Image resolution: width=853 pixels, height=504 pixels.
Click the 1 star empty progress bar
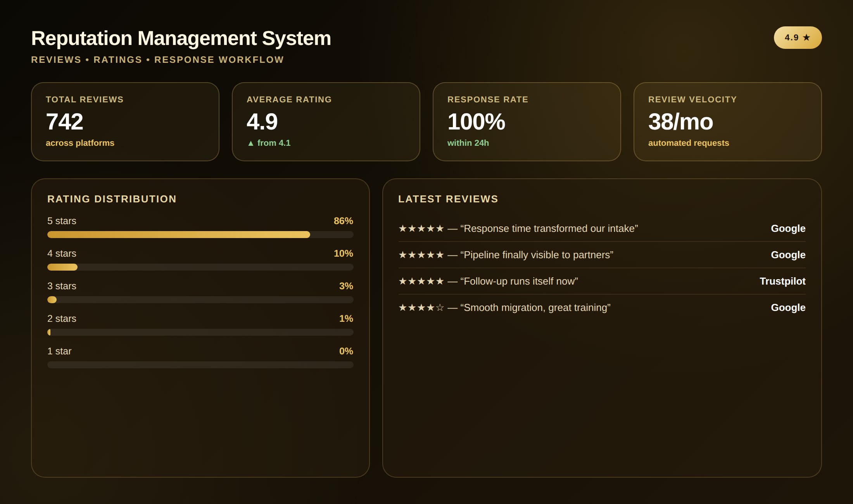click(200, 365)
